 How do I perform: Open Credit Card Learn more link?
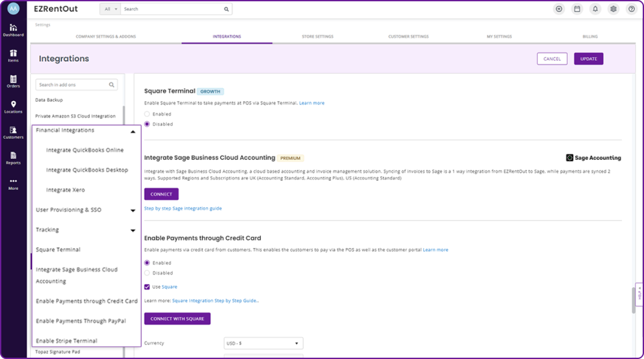point(435,250)
